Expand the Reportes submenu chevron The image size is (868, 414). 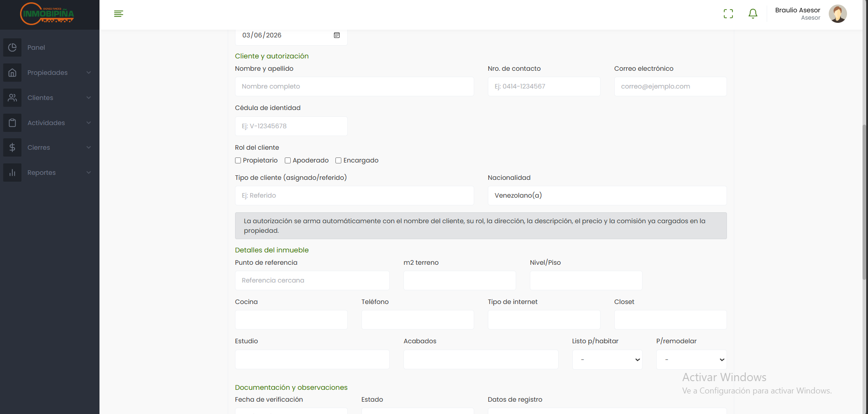coord(89,173)
